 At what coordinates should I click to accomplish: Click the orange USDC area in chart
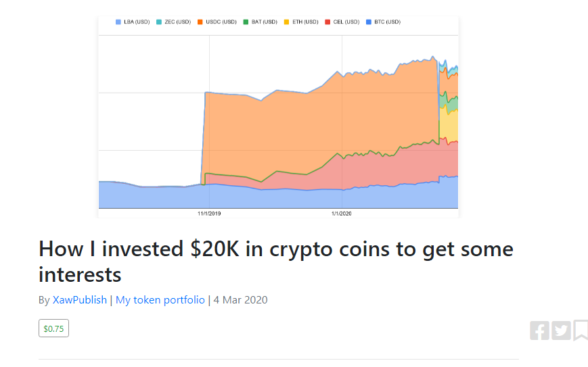pyautogui.click(x=300, y=127)
